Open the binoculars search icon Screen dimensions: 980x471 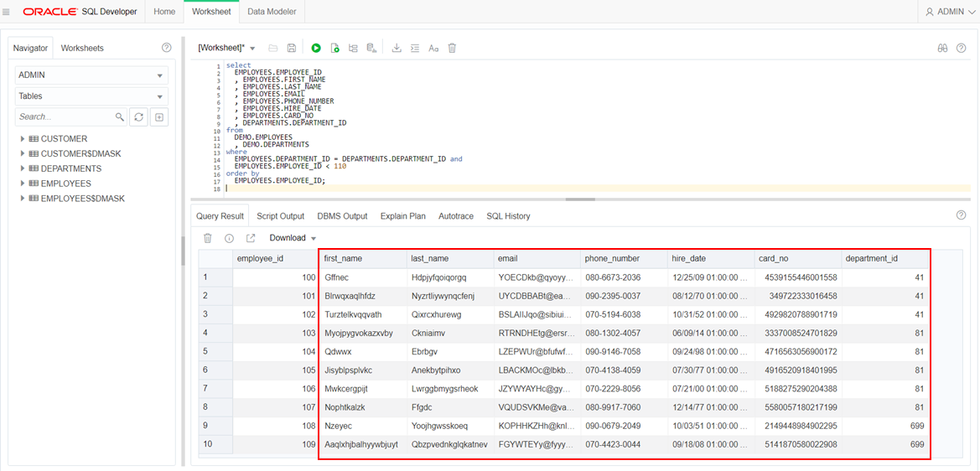point(942,48)
